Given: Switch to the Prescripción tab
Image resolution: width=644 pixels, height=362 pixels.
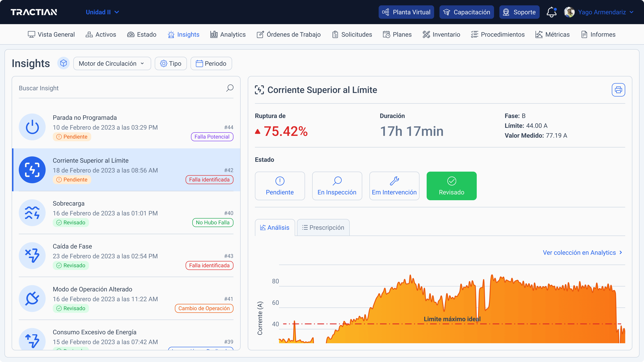Looking at the screenshot, I should pos(323,228).
